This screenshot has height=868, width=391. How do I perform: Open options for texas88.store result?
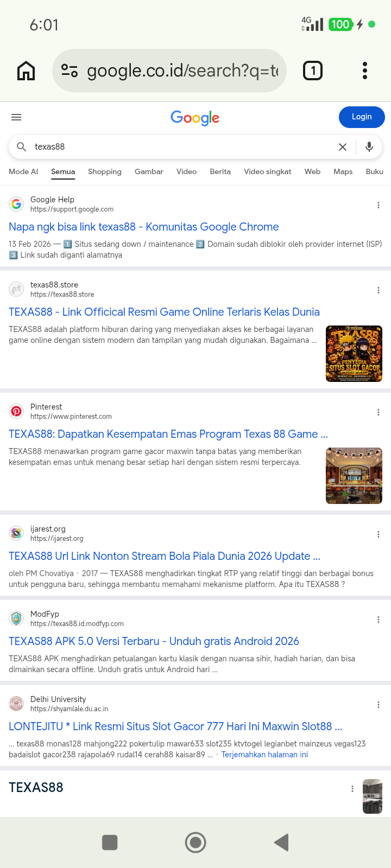379,290
